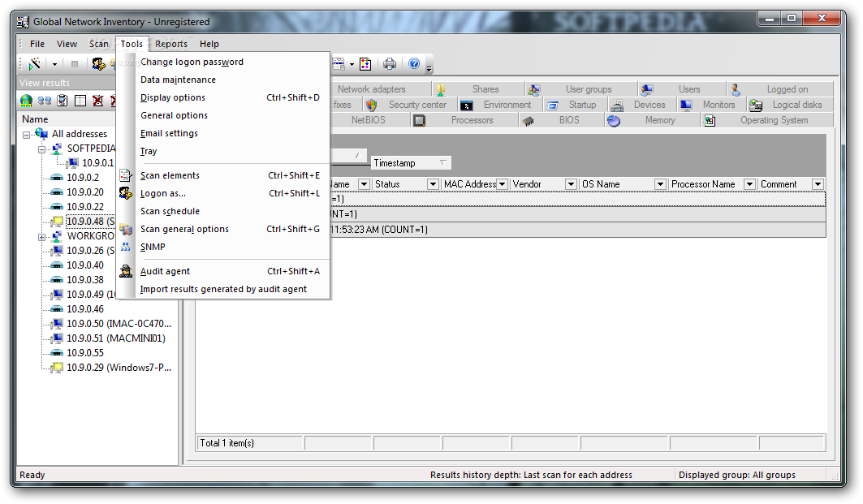Viewport: 863px width, 504px height.
Task: Switch to the User groups tab
Action: click(580, 89)
